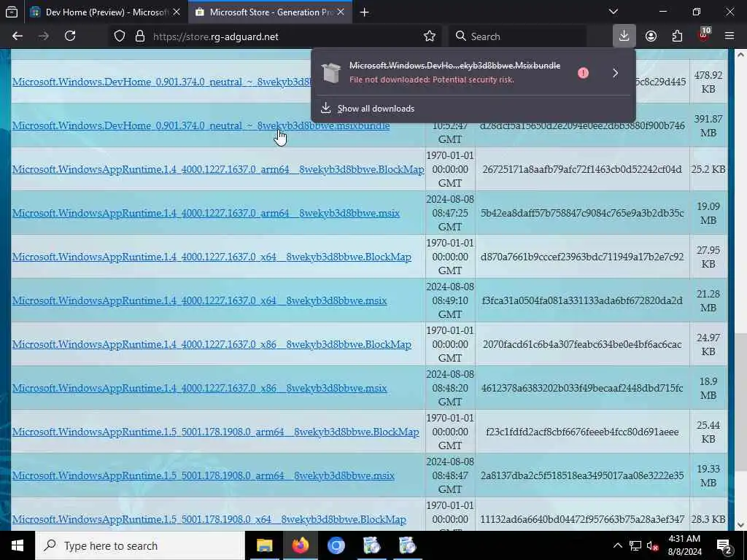Focus the Firefox Search box
This screenshot has height=560, width=747.
click(517, 36)
